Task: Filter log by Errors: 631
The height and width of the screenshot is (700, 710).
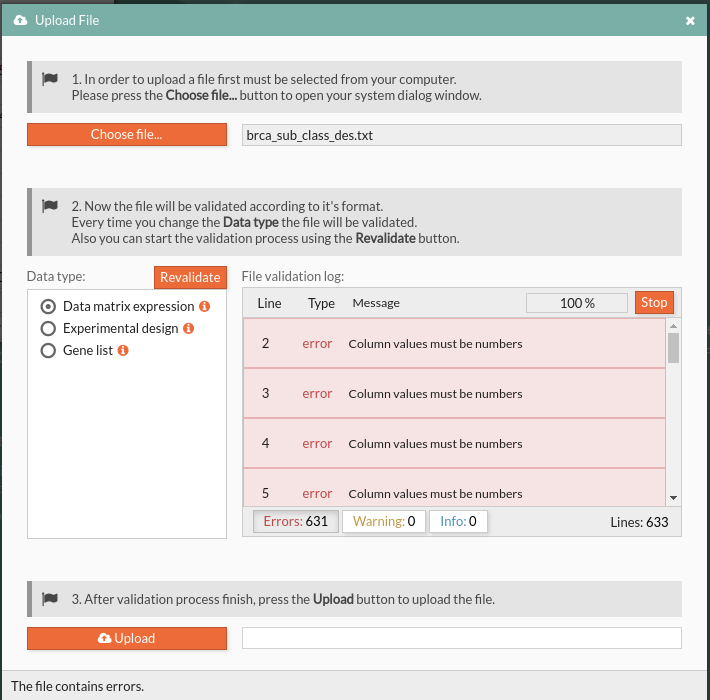Action: point(296,521)
